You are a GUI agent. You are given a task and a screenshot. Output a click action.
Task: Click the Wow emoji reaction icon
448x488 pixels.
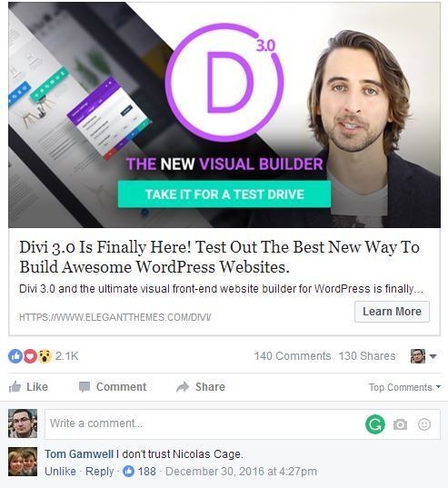pyautogui.click(x=45, y=356)
